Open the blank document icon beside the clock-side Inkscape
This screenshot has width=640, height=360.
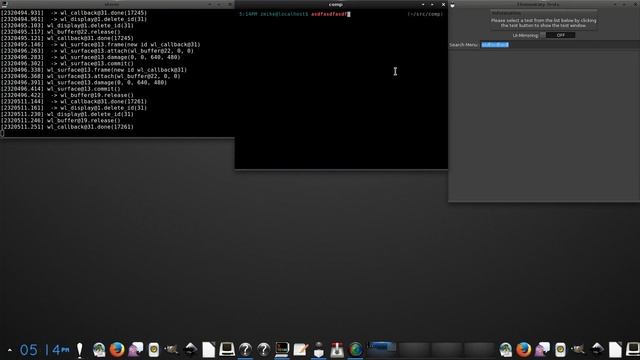point(209,350)
